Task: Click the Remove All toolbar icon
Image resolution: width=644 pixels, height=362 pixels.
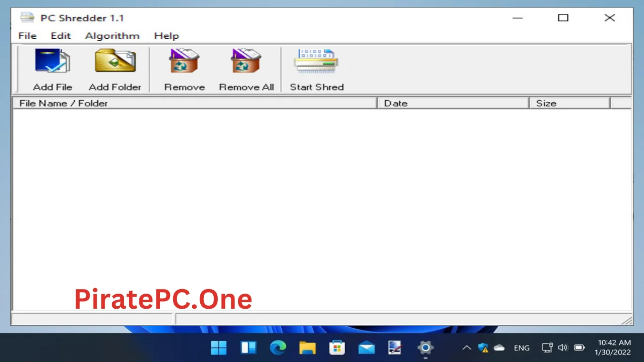Action: tap(246, 61)
